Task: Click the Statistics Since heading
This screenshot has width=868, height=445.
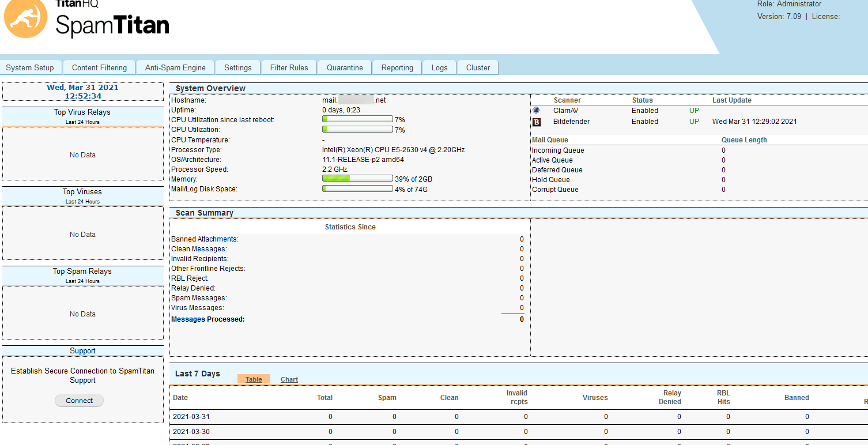Action: pyautogui.click(x=350, y=227)
